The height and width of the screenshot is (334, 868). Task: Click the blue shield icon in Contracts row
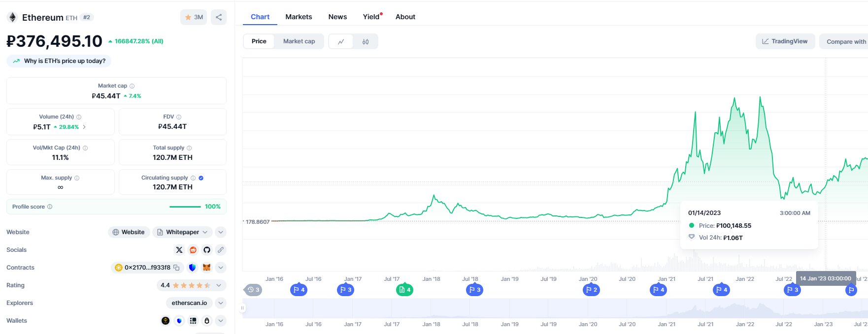point(193,268)
